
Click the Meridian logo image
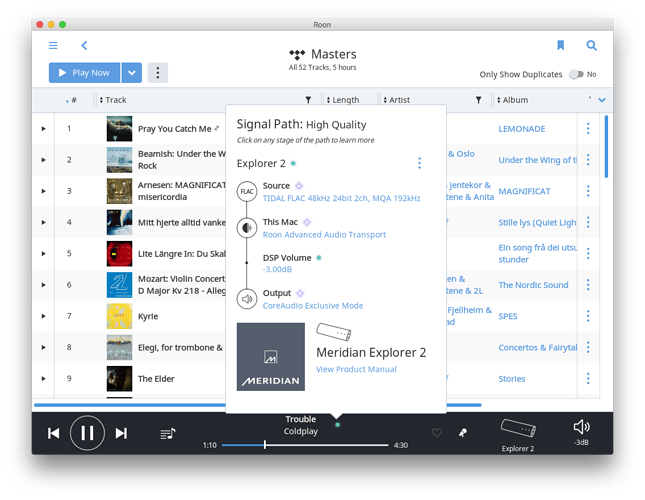pyautogui.click(x=271, y=357)
